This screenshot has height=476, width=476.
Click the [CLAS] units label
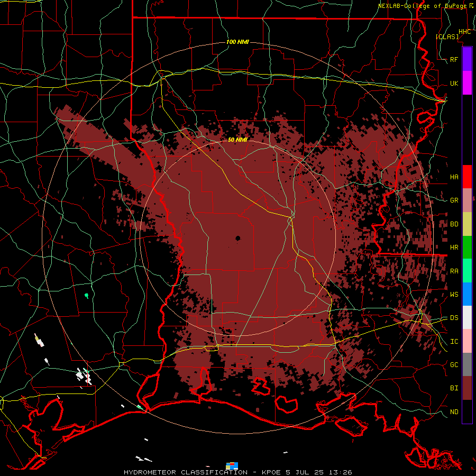tap(447, 36)
